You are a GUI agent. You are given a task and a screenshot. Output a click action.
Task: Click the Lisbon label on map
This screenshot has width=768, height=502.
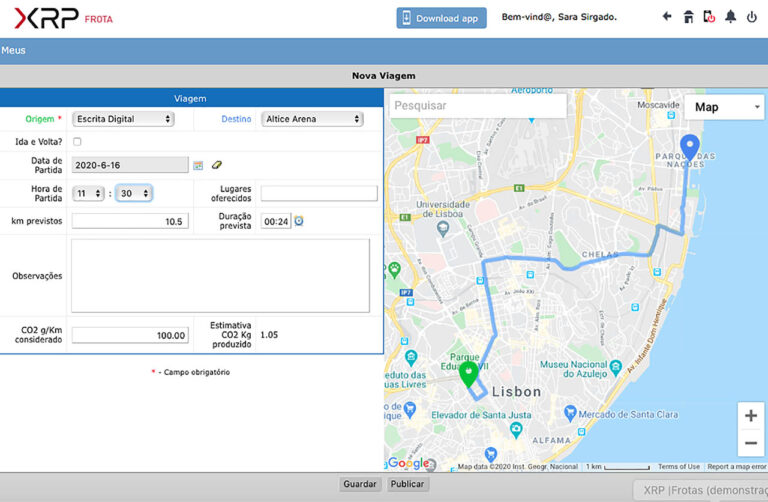pos(516,392)
